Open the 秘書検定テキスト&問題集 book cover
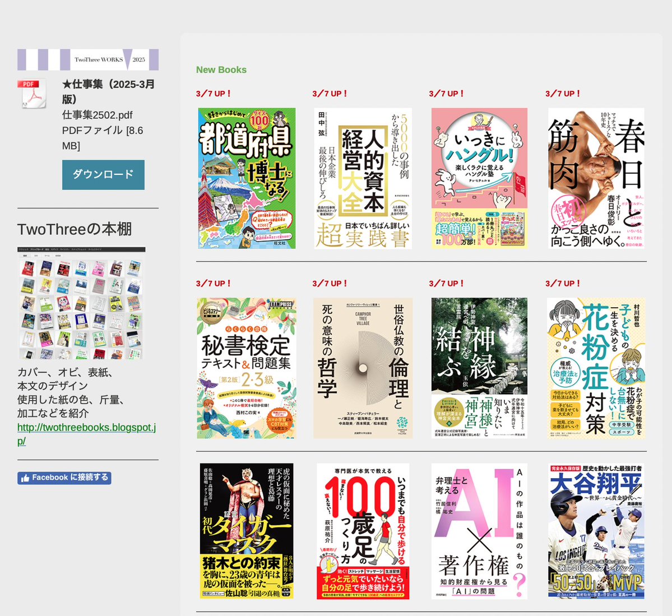This screenshot has height=616, width=672. (x=247, y=368)
